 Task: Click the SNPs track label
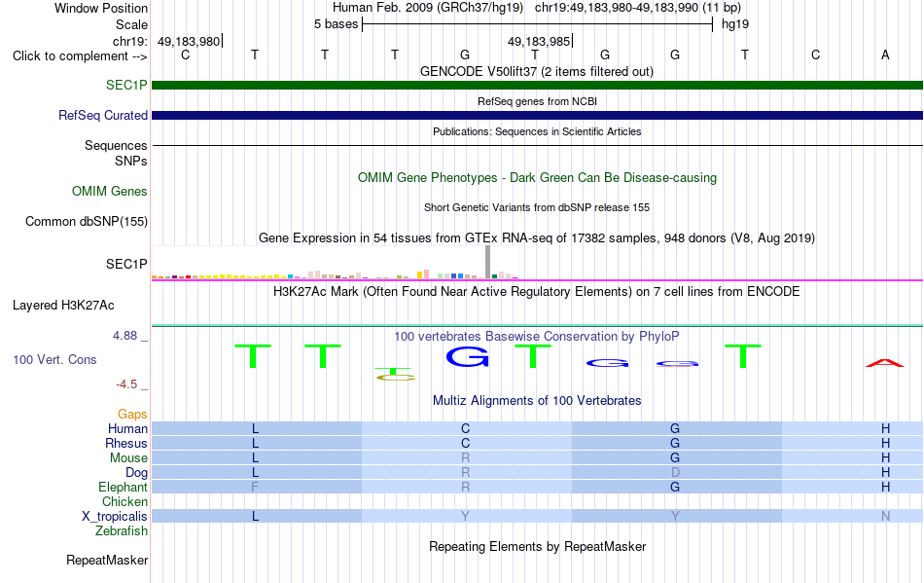click(131, 161)
